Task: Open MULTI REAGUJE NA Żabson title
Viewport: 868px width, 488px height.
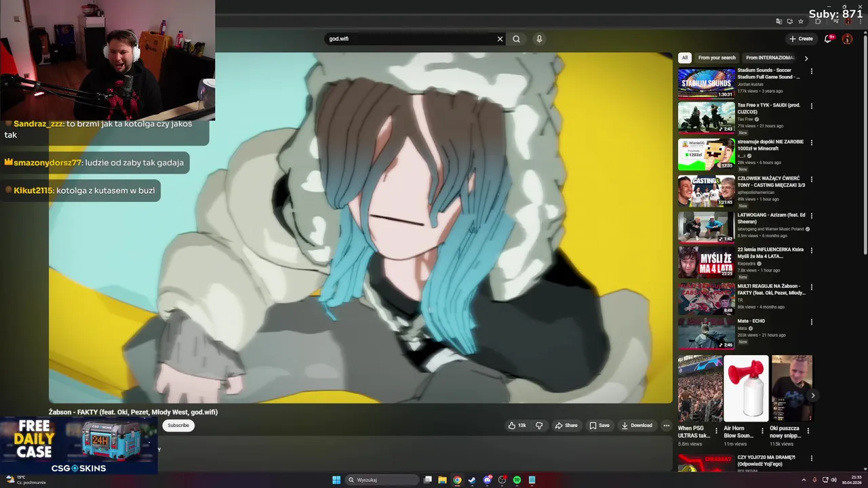Action: pyautogui.click(x=771, y=289)
